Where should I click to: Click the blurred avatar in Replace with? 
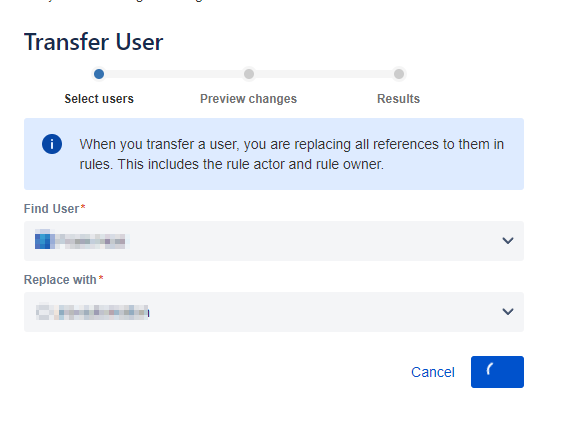click(x=44, y=312)
